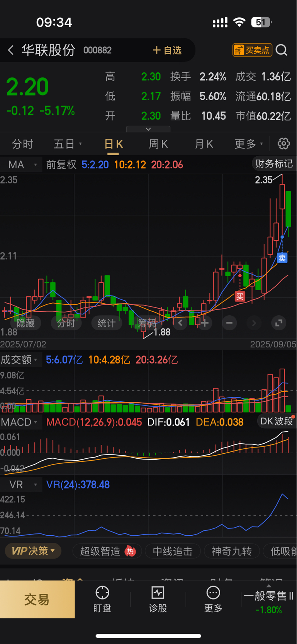Move chart right with arrow button

pyautogui.click(x=254, y=323)
